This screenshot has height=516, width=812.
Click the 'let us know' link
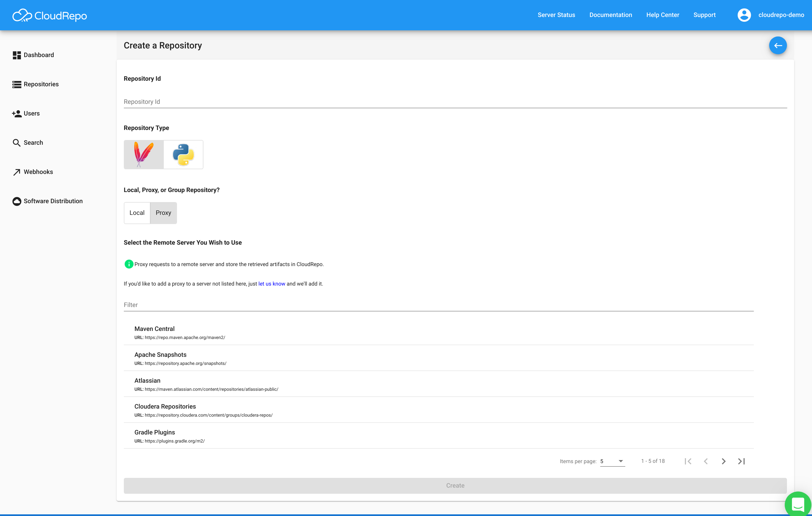(272, 284)
